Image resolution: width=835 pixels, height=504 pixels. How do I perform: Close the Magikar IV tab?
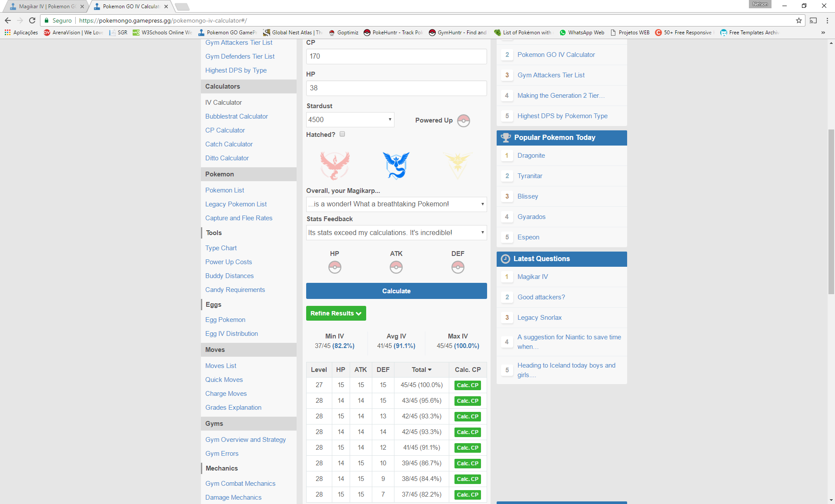click(x=82, y=7)
